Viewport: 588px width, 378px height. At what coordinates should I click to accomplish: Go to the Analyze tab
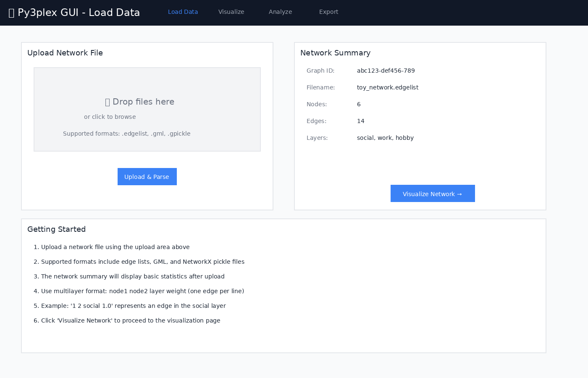280,12
